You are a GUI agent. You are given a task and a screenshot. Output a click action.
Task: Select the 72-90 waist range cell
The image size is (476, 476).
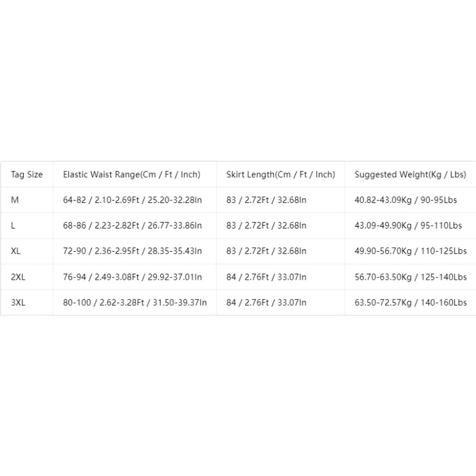click(x=135, y=251)
